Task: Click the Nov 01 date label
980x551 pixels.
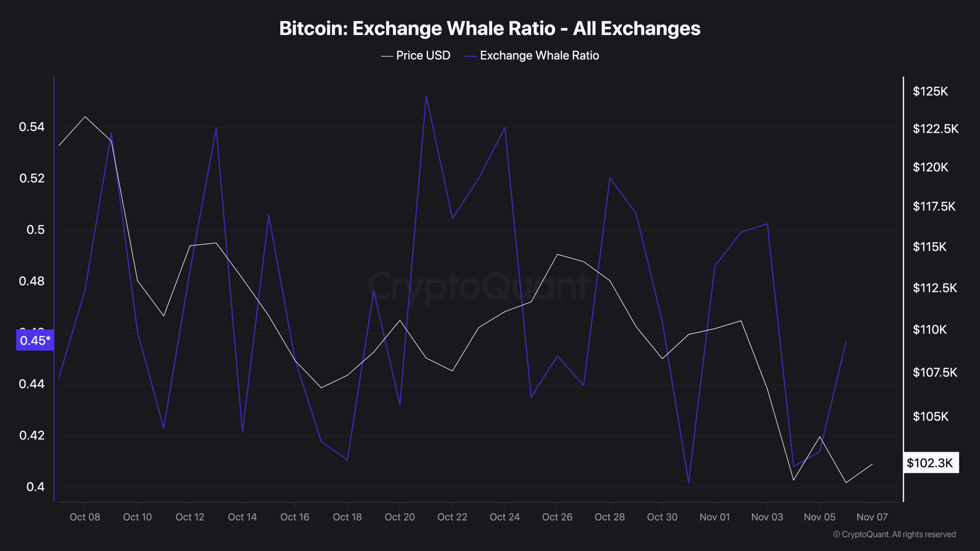Action: pos(714,517)
